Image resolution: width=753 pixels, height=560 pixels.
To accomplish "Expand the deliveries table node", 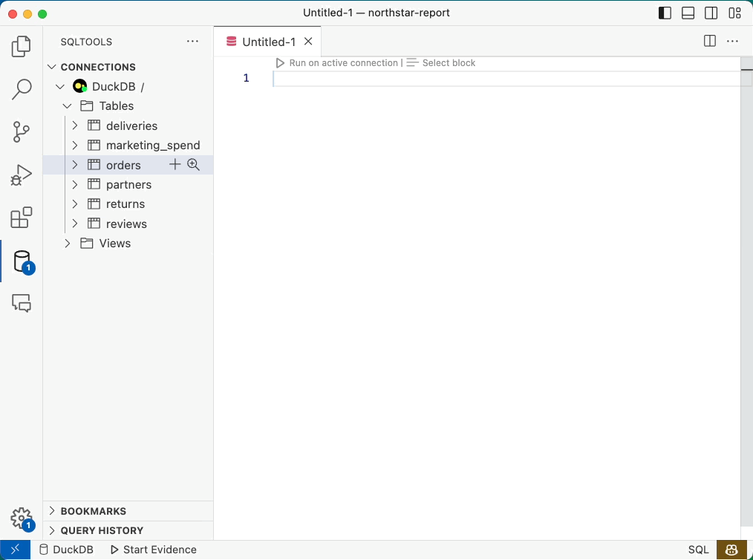I will tap(75, 126).
